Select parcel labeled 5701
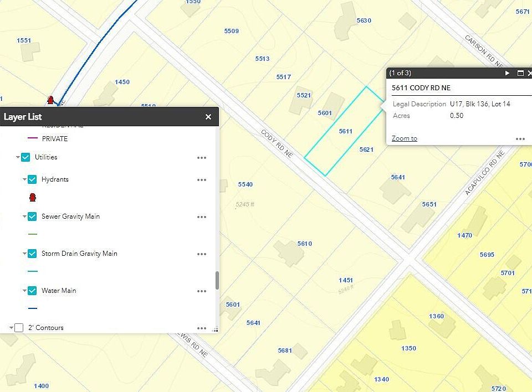 coord(508,273)
